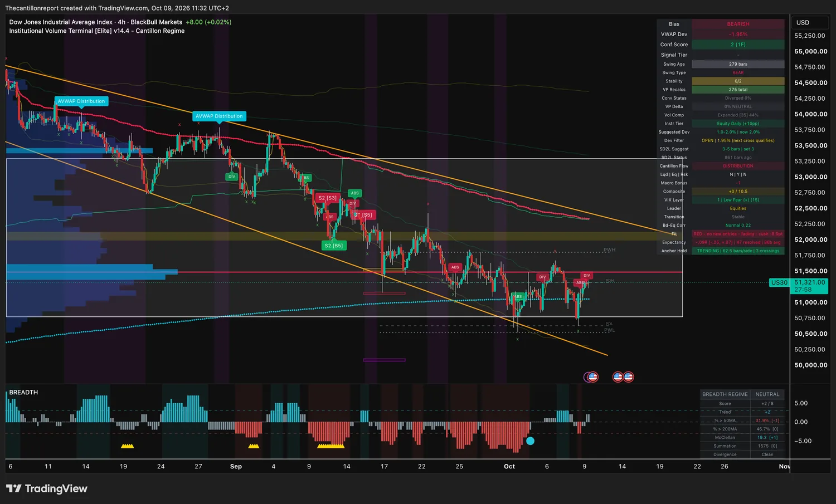Click the PWL level label
This screenshot has width=836, height=504.
(x=610, y=330)
